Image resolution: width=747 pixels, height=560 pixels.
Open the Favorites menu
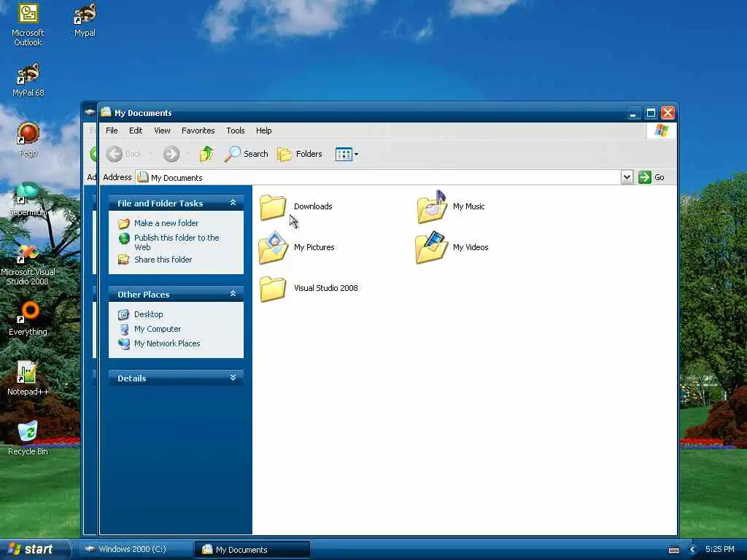point(198,131)
